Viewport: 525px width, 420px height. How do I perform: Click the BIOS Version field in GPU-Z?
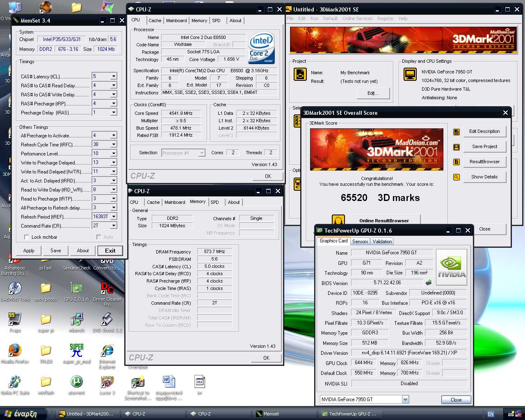[x=387, y=283]
